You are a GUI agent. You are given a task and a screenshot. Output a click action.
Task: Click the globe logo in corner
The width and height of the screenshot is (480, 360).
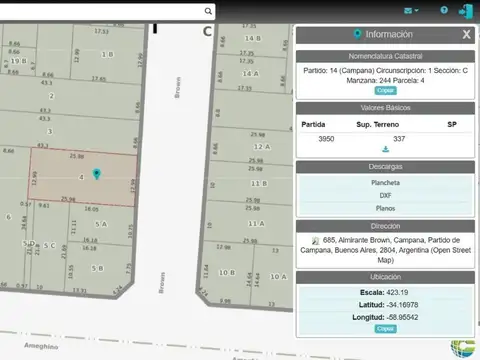tap(463, 348)
